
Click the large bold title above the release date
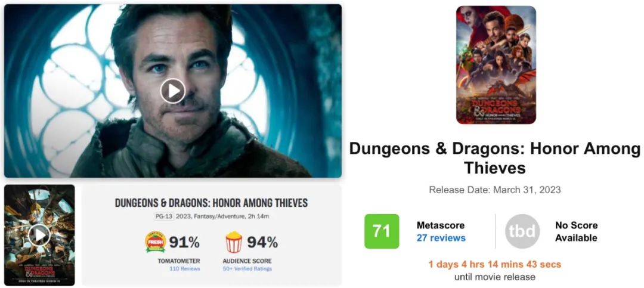(494, 158)
